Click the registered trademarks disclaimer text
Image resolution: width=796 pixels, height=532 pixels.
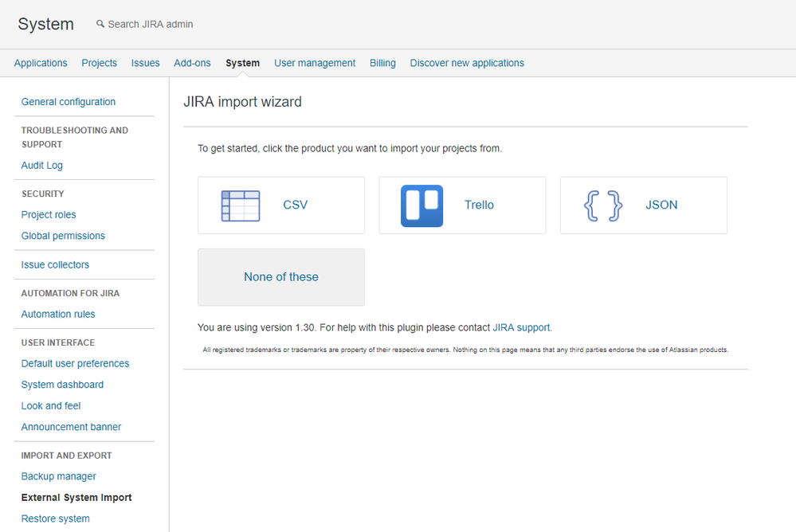click(465, 350)
